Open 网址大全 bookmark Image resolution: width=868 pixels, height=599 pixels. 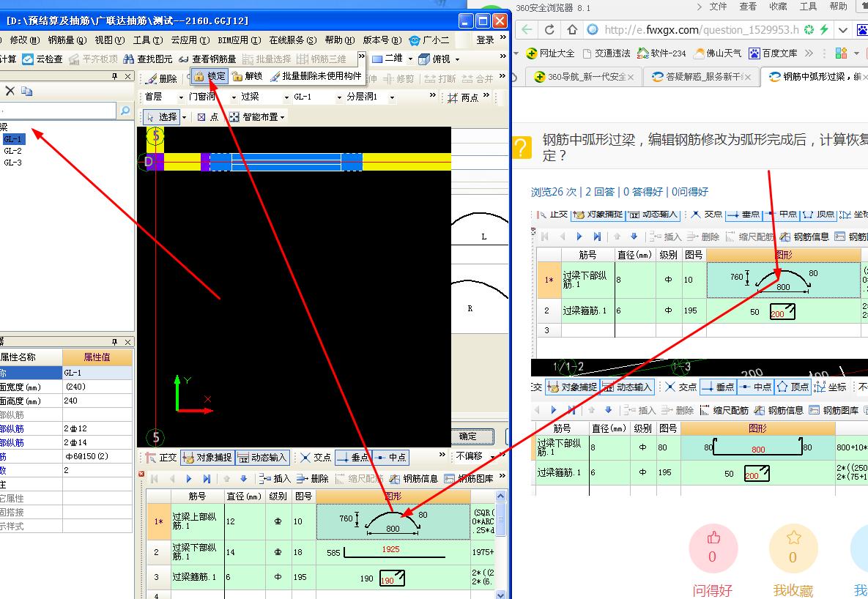click(x=550, y=53)
